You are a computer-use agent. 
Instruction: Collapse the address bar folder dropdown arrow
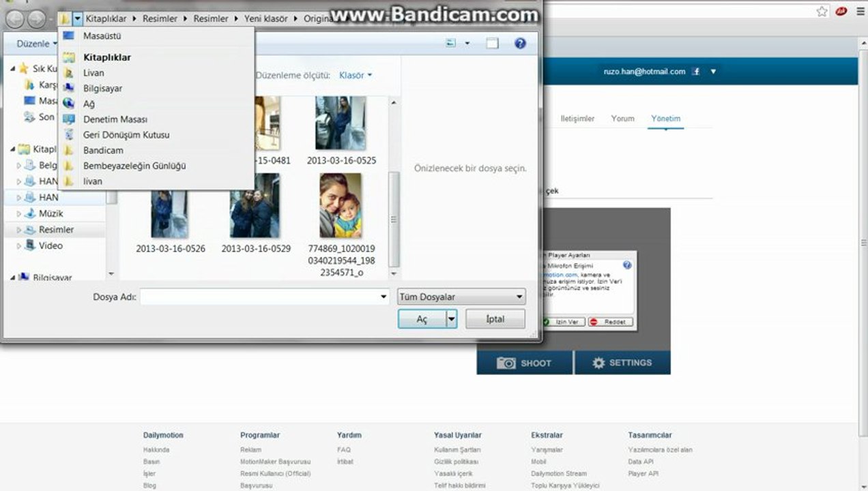pos(77,18)
